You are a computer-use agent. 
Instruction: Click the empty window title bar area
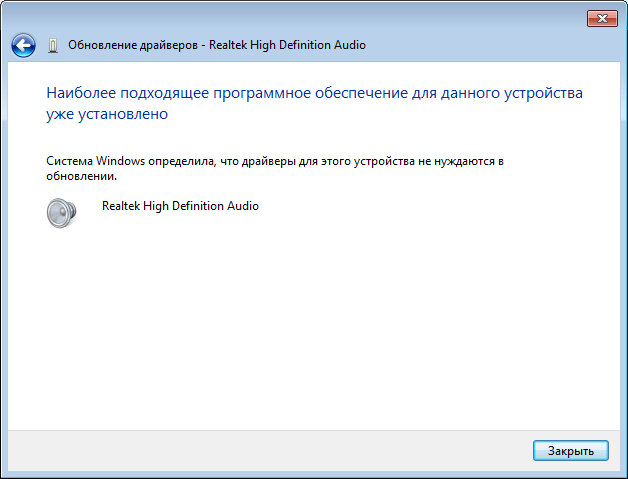point(300,17)
